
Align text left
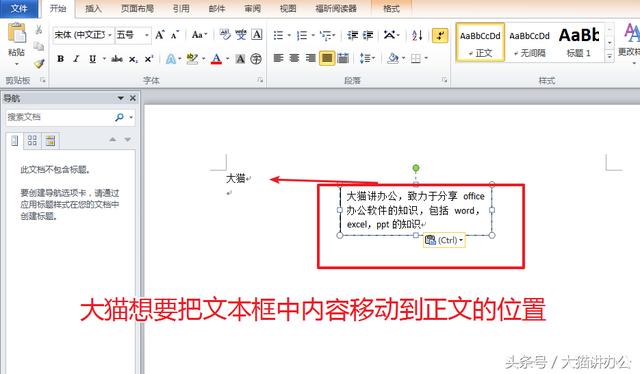coord(279,58)
